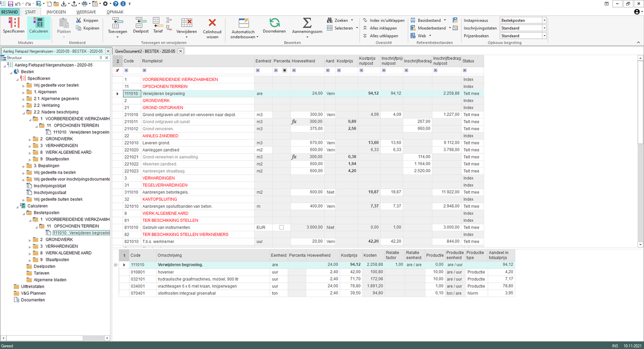Click the Plakken paste icon
Image resolution: width=644 pixels, height=349 pixels.
(x=64, y=22)
